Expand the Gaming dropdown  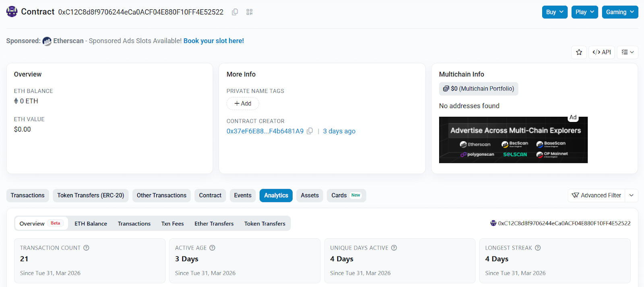point(620,12)
